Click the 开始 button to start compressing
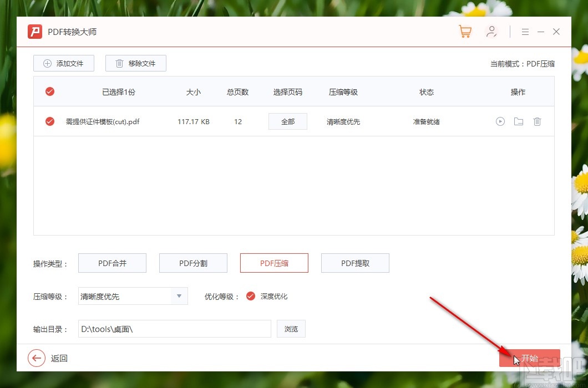 click(x=529, y=358)
